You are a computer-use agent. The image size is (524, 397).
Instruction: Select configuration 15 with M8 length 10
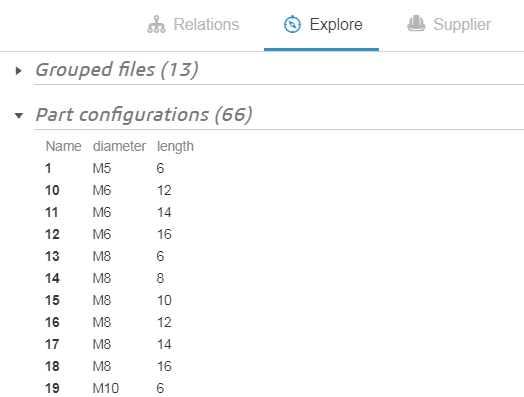point(119,300)
